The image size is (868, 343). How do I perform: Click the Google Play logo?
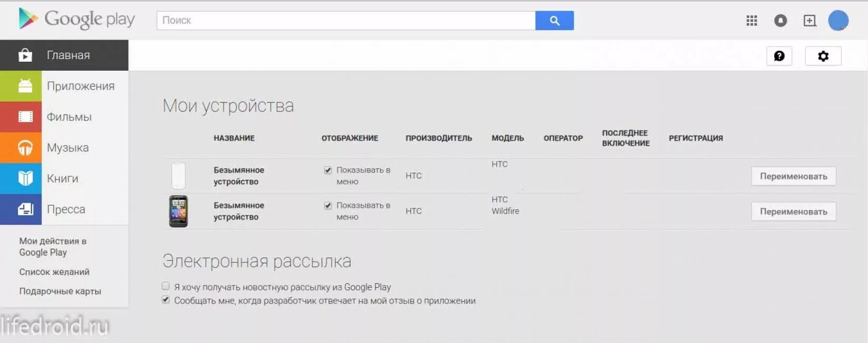(76, 19)
